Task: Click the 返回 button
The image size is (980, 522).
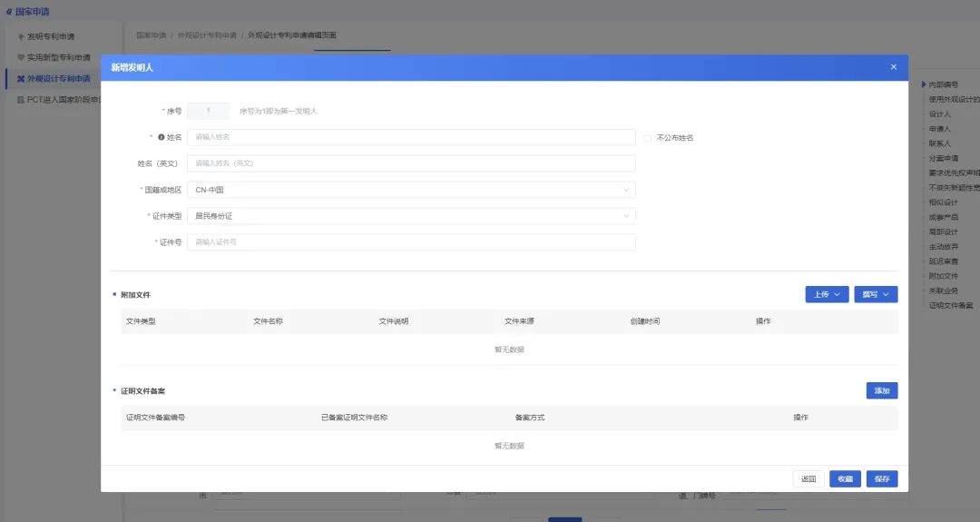Action: [x=808, y=479]
